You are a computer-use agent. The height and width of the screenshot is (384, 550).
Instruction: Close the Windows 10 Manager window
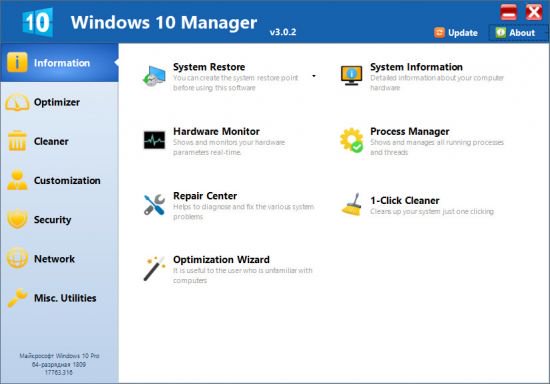click(534, 12)
